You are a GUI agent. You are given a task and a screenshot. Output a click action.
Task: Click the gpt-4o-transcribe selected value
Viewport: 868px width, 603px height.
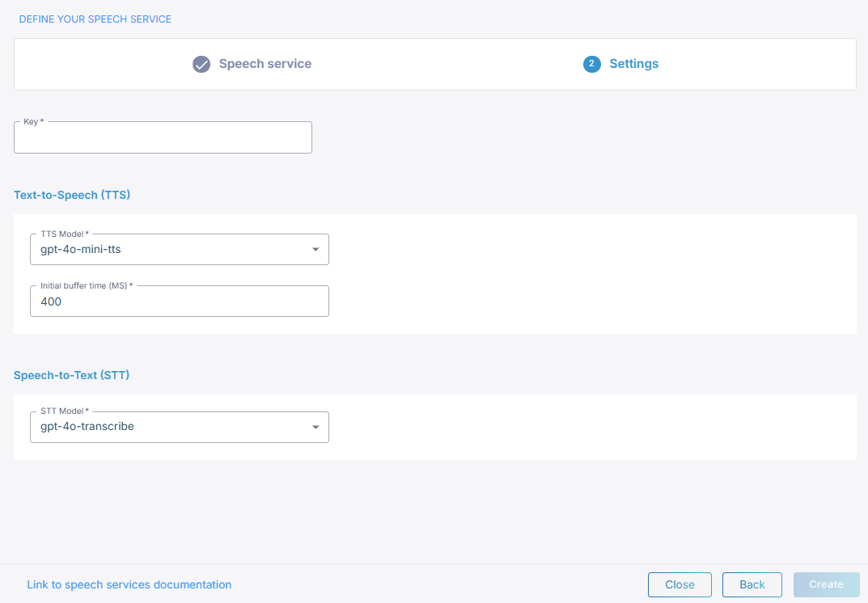tap(87, 427)
